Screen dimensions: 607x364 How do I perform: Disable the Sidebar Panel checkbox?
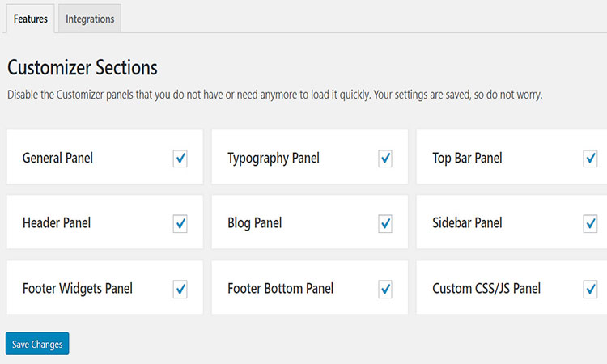coord(590,223)
